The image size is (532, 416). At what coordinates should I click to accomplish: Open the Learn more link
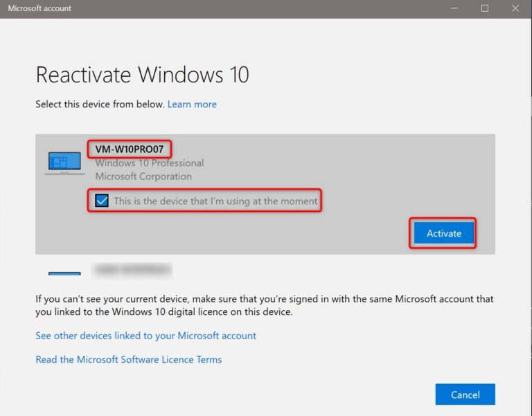click(192, 105)
